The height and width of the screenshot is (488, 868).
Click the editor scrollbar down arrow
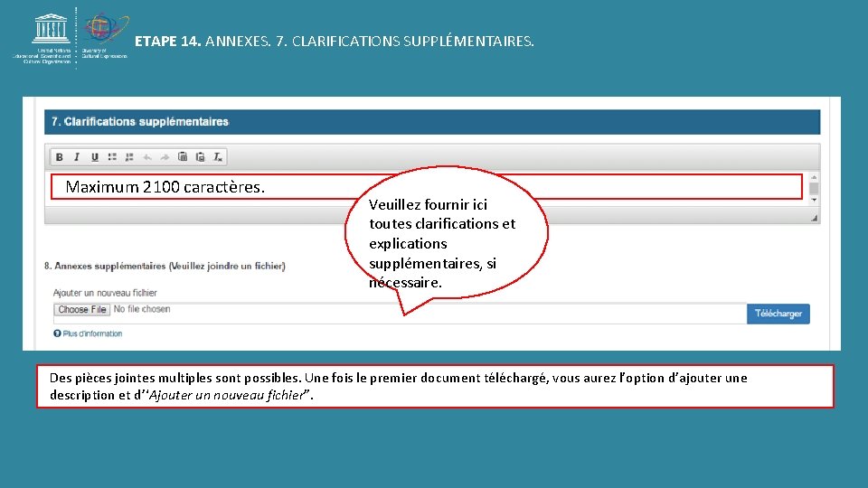pyautogui.click(x=814, y=201)
